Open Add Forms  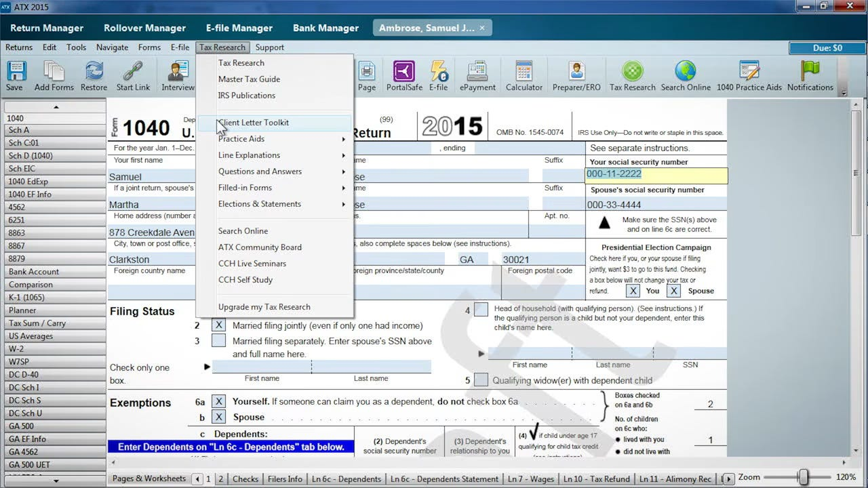click(53, 75)
